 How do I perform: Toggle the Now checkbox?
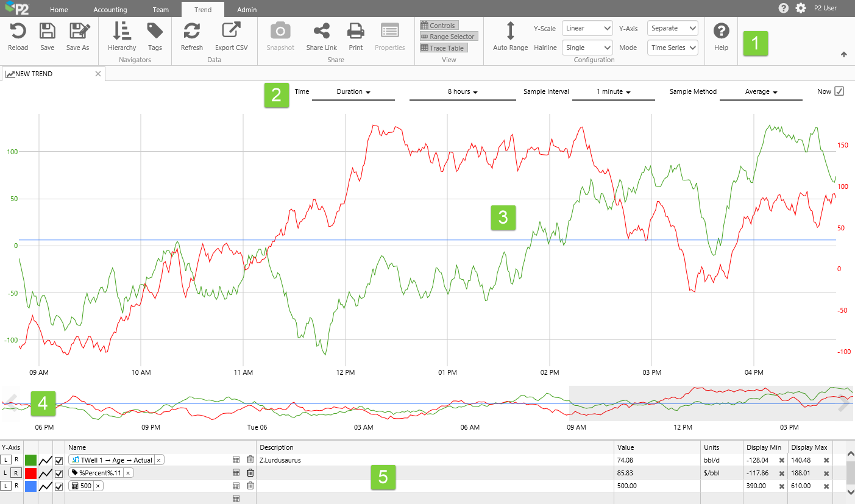coord(839,91)
